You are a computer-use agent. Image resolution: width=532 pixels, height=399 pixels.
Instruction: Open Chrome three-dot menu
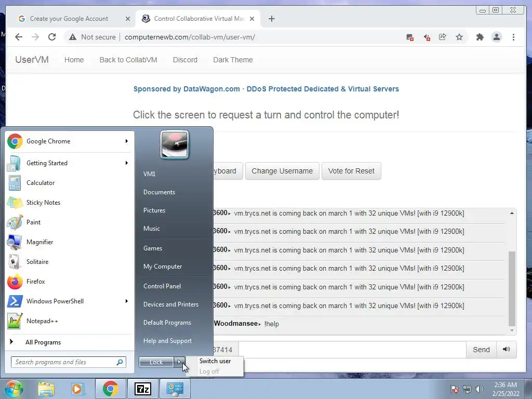[513, 37]
